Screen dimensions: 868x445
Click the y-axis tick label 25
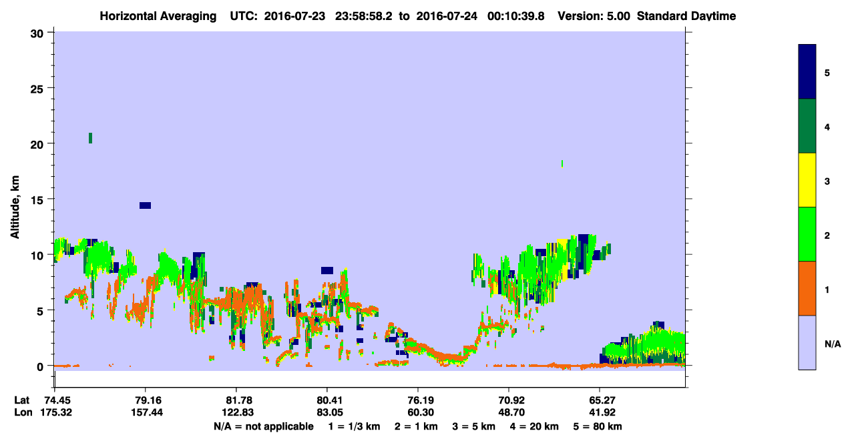39,88
